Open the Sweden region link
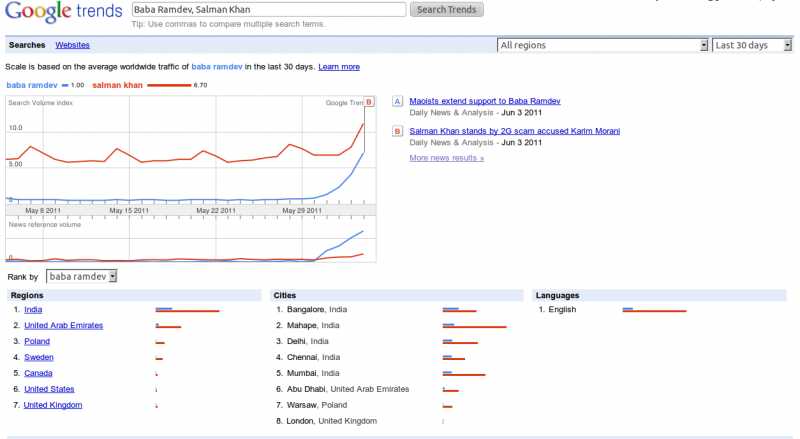Viewport: 800px width, 439px height. (39, 357)
